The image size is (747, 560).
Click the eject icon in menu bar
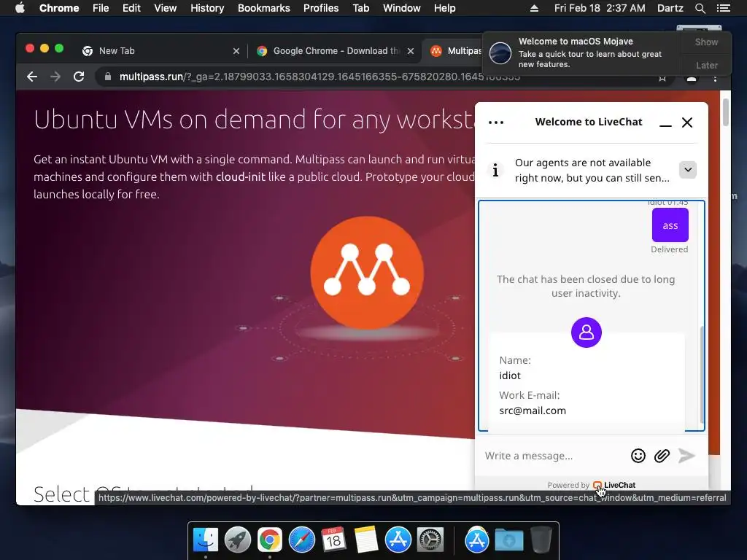(534, 8)
